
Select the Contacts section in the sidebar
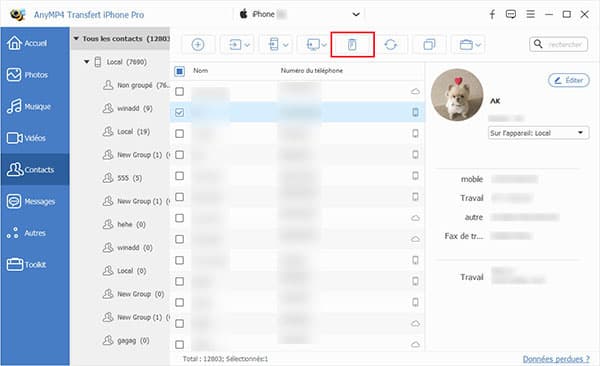(x=35, y=170)
